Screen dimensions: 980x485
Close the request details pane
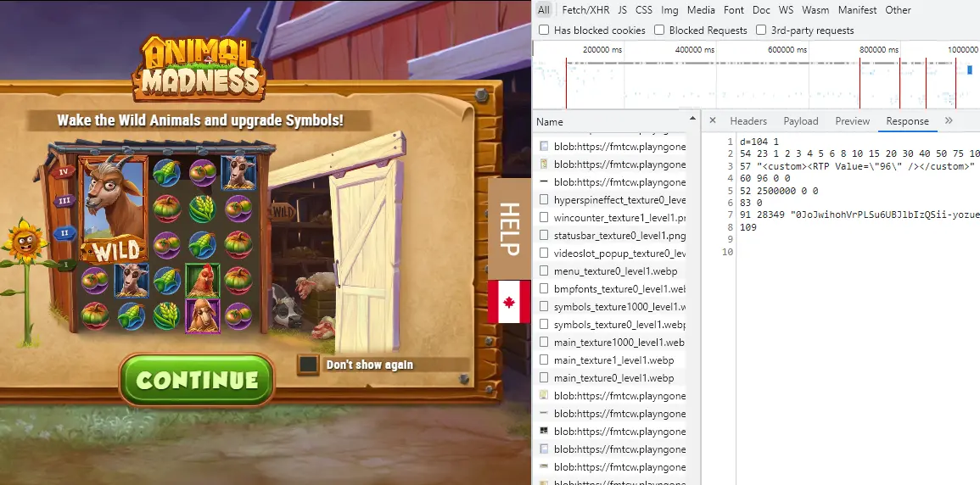point(713,120)
